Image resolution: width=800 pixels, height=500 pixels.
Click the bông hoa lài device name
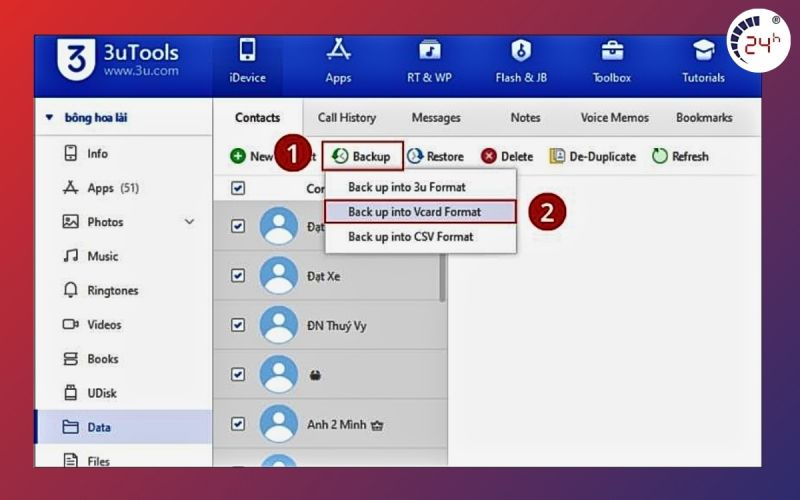click(x=96, y=117)
